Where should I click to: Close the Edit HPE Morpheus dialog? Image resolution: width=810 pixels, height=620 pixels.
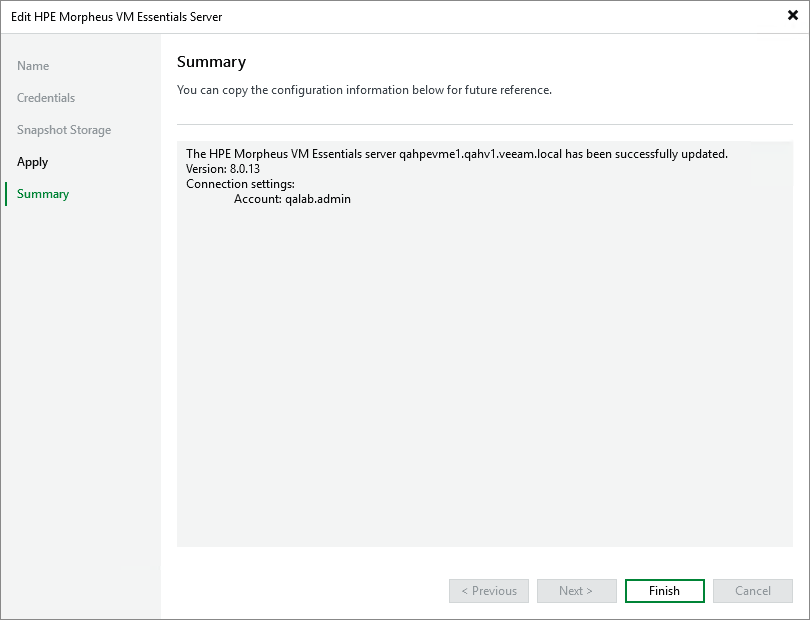pyautogui.click(x=793, y=16)
